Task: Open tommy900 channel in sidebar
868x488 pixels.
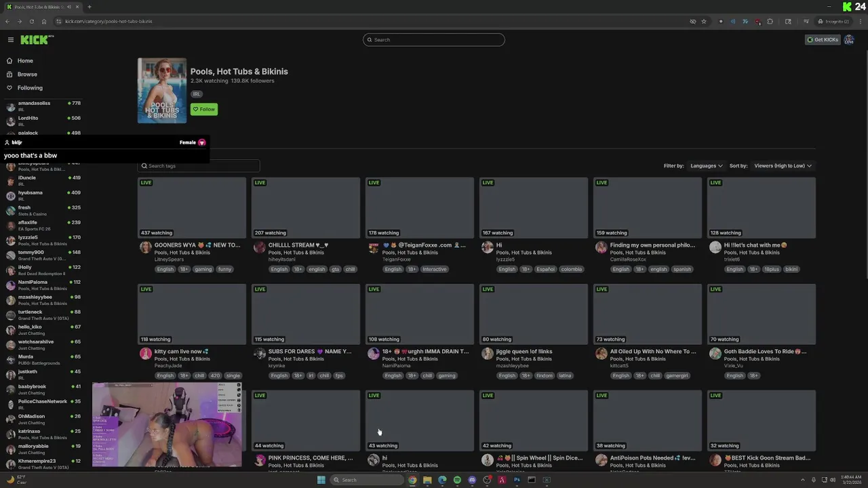Action: pyautogui.click(x=43, y=255)
